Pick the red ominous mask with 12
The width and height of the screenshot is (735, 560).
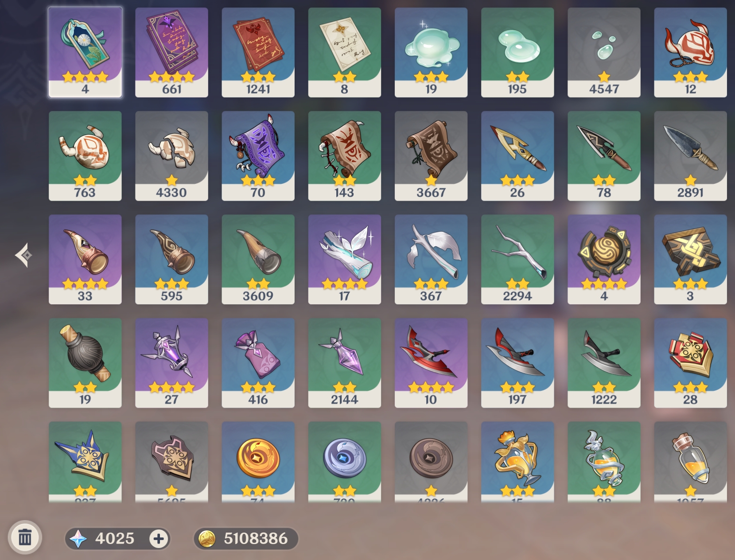tap(690, 52)
